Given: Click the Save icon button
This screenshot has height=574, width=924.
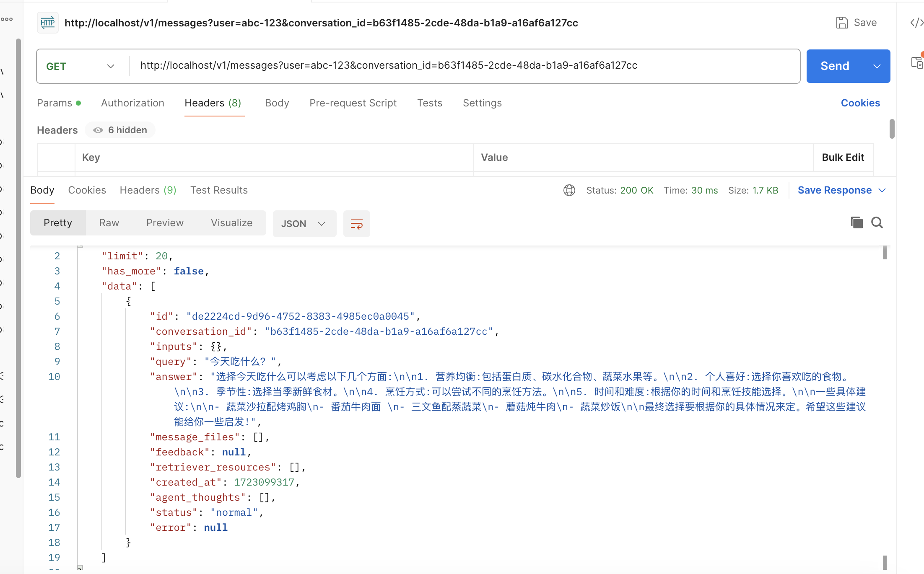Looking at the screenshot, I should 856,23.
